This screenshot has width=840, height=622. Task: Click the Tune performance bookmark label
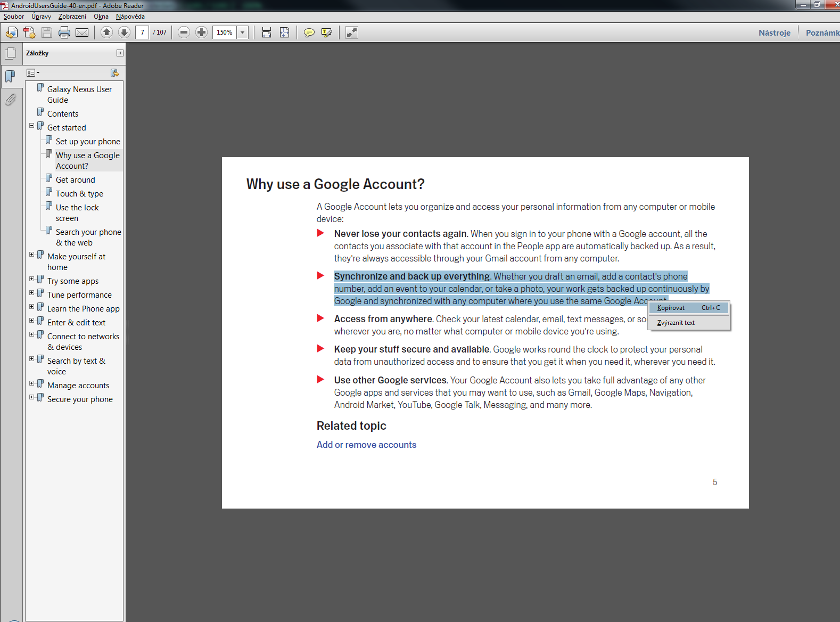pos(79,295)
